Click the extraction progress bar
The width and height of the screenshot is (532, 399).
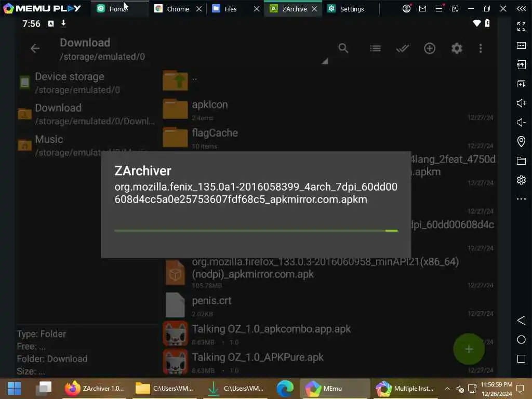pyautogui.click(x=256, y=231)
